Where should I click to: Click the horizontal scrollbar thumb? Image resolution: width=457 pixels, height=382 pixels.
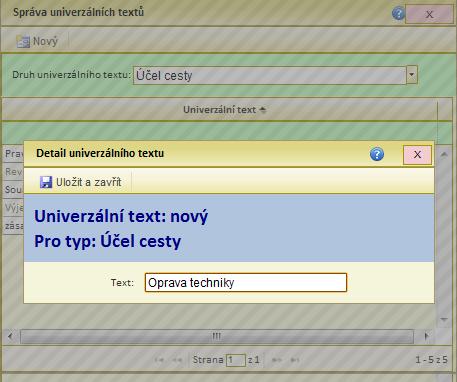[x=217, y=336]
